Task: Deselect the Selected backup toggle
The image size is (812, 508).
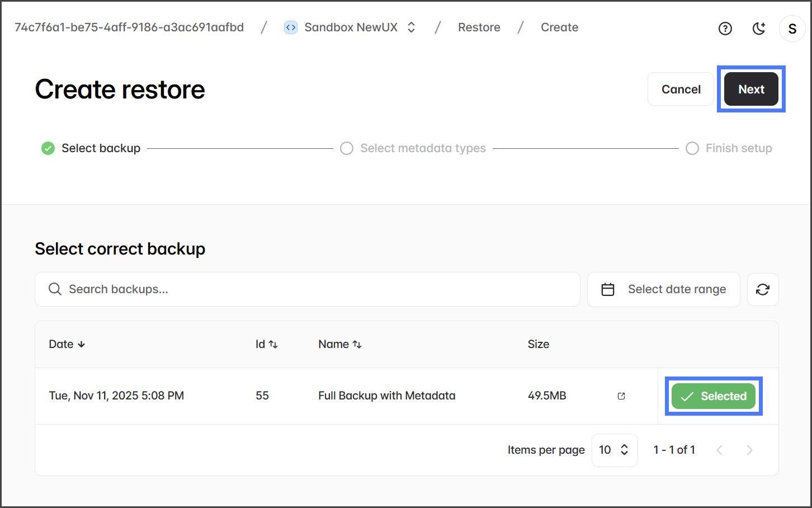Action: coord(713,396)
